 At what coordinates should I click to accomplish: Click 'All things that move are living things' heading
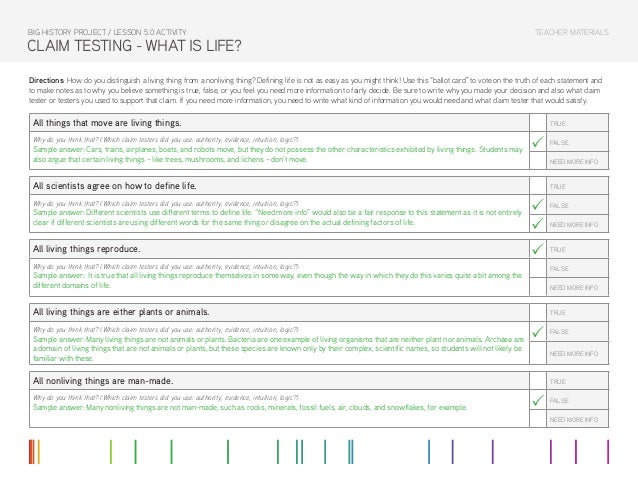[111, 123]
